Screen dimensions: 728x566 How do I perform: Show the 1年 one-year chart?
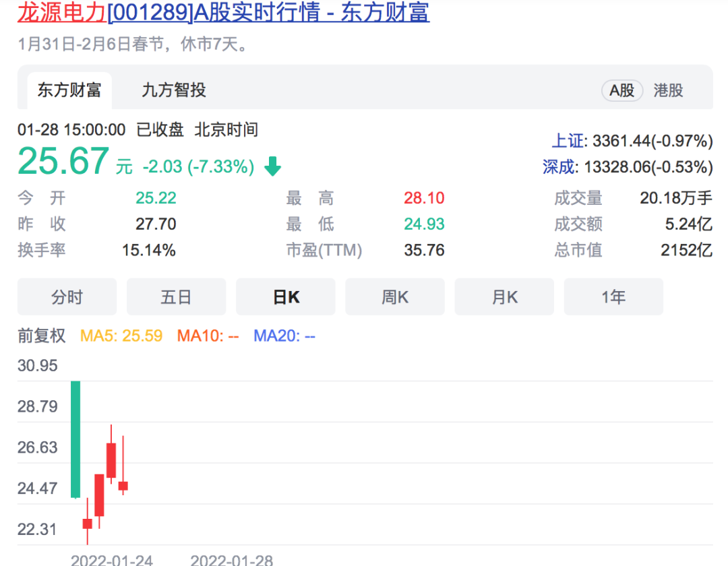point(613,297)
